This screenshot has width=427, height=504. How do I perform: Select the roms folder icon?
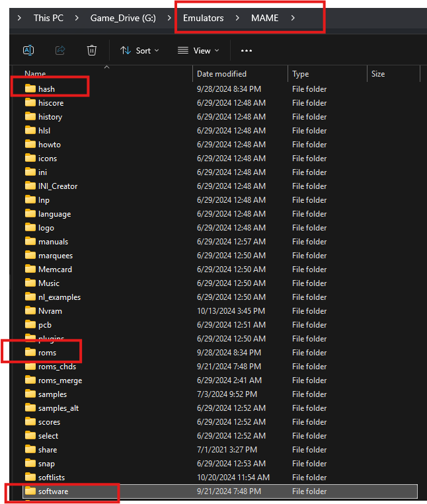[x=30, y=352]
